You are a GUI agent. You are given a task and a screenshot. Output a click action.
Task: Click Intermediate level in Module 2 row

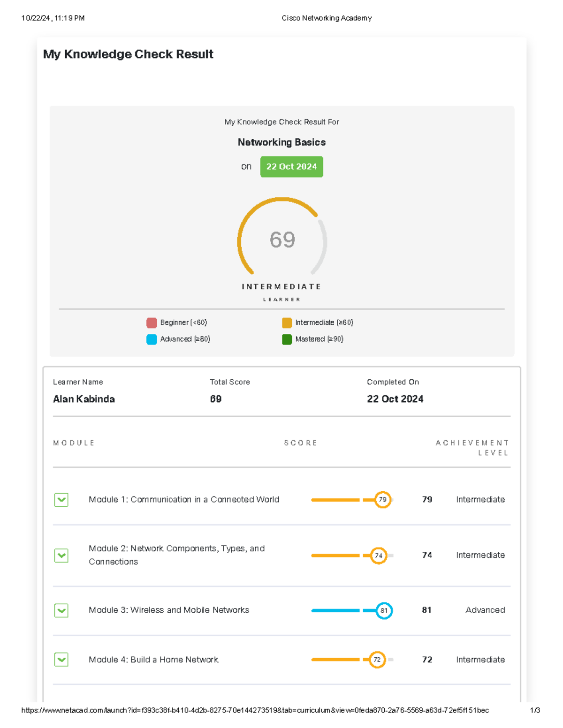coord(480,555)
